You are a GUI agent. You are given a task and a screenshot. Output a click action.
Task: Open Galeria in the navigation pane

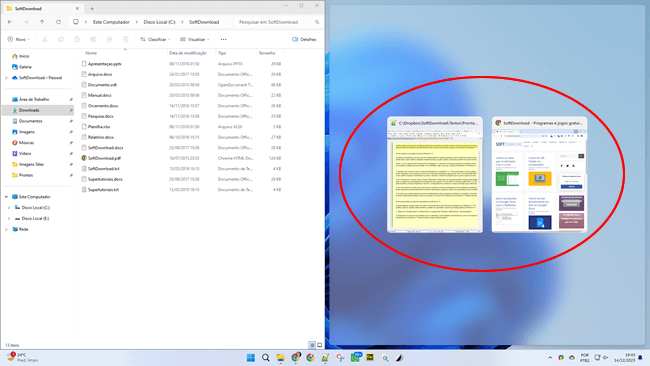coord(25,67)
